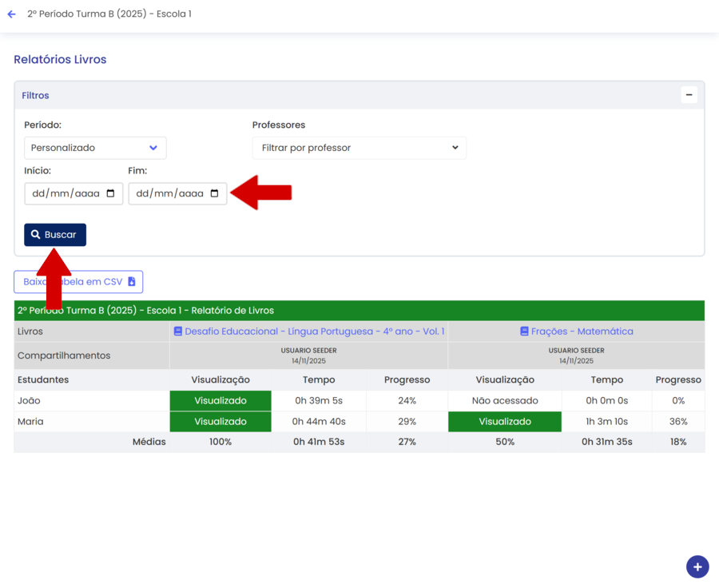
Task: Click the Início date input field
Action: (64, 193)
